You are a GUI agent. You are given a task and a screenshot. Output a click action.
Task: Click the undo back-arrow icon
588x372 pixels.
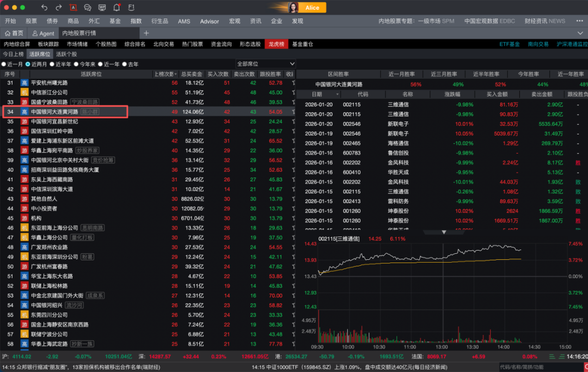point(45,8)
